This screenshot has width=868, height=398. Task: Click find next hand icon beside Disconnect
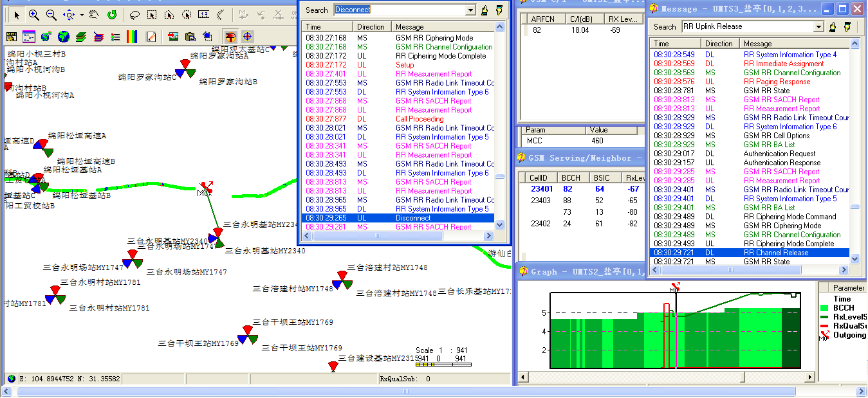pyautogui.click(x=499, y=10)
